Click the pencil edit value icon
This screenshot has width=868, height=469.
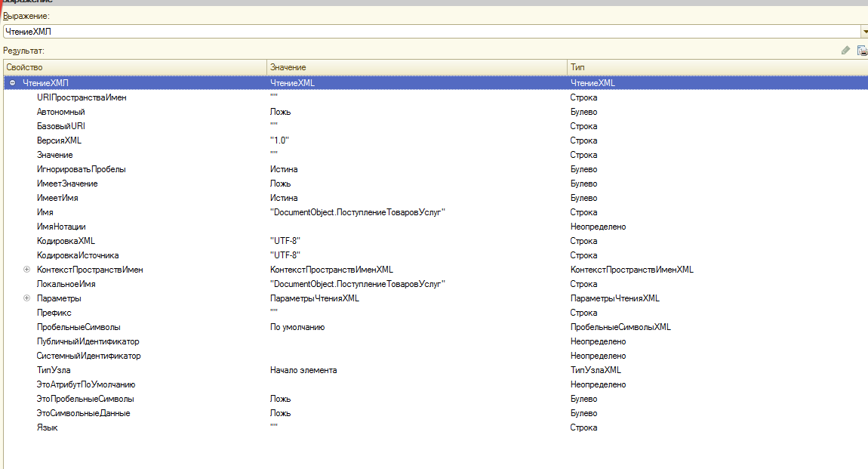(846, 51)
